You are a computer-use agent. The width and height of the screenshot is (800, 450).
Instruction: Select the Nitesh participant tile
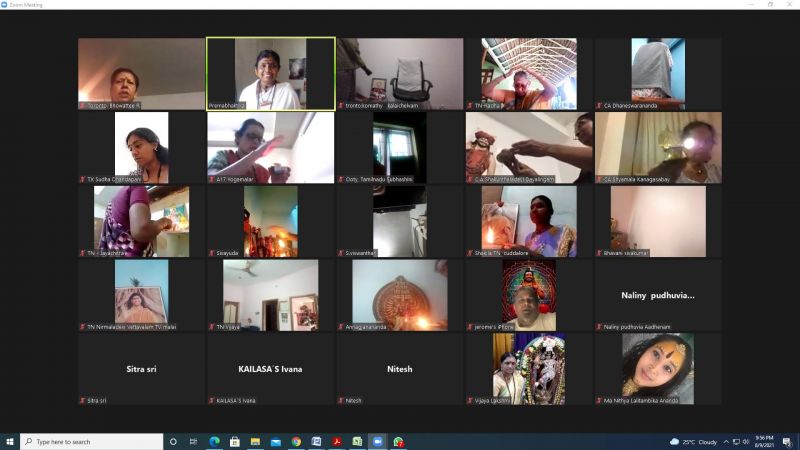399,369
